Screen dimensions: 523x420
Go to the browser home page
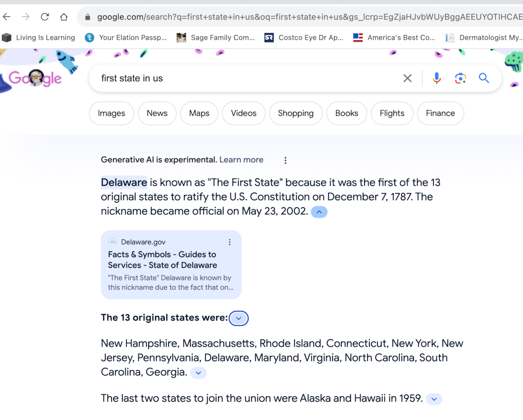click(x=64, y=17)
